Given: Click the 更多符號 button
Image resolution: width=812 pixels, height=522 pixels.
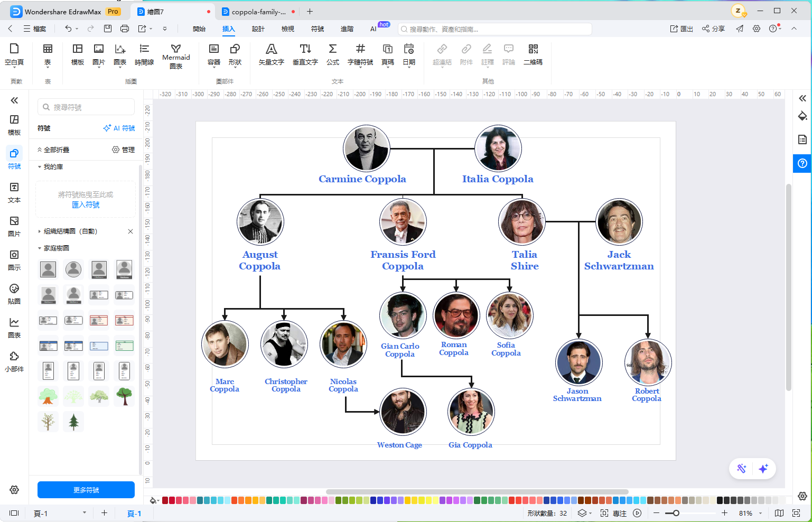Looking at the screenshot, I should [x=86, y=490].
